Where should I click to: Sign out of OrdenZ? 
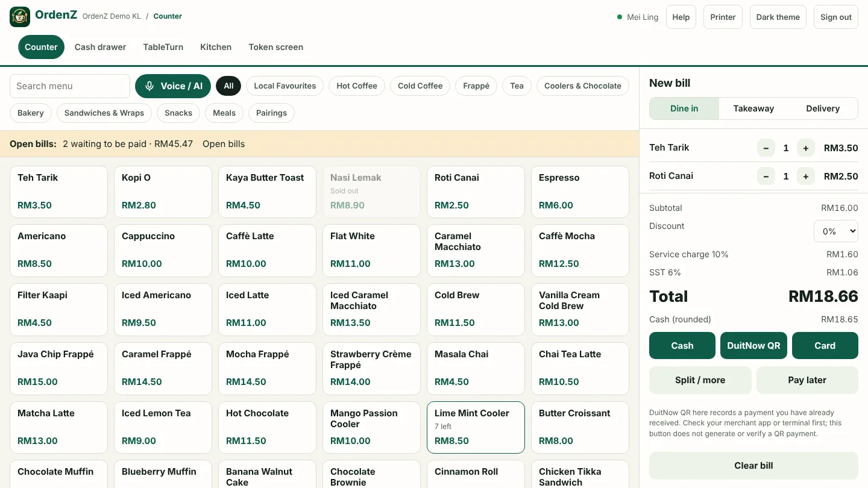pos(836,17)
